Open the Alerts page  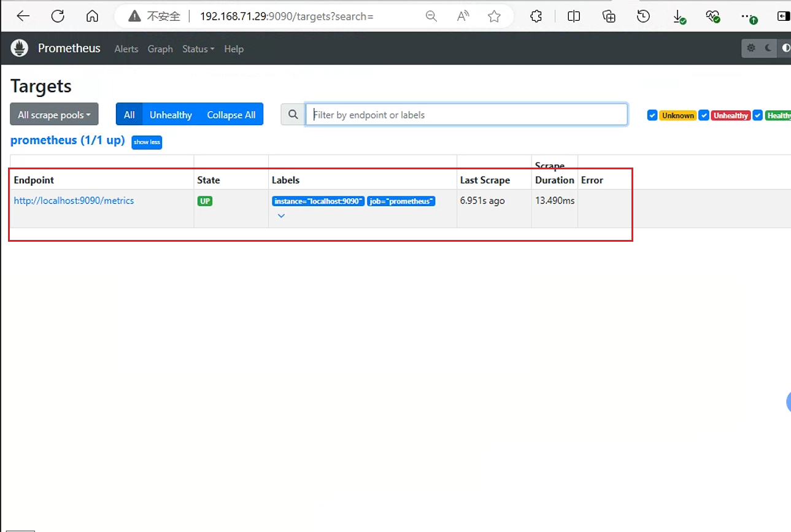(x=126, y=49)
